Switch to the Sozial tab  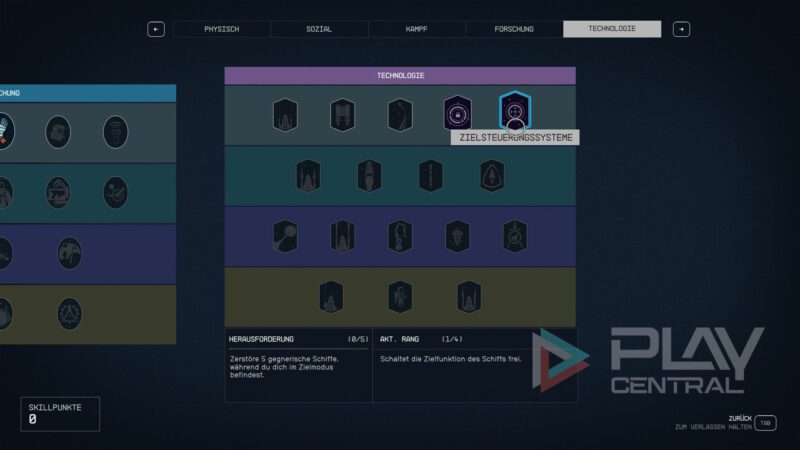[x=319, y=29]
